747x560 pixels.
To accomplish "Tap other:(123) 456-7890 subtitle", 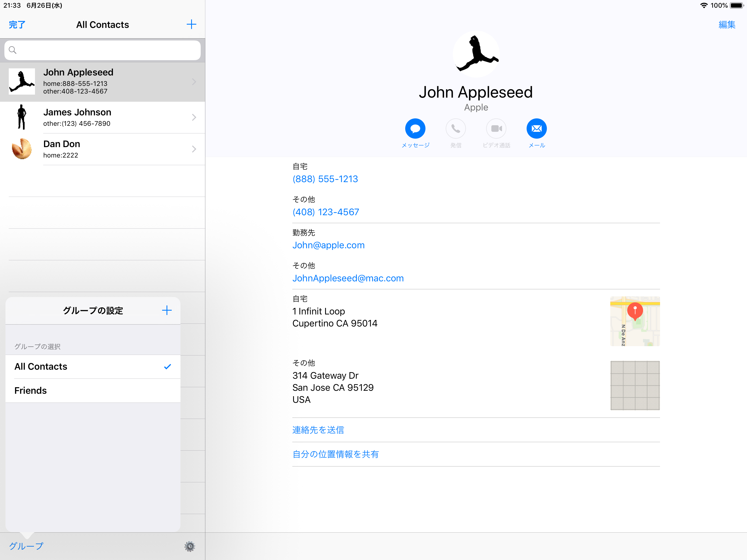I will pyautogui.click(x=77, y=124).
